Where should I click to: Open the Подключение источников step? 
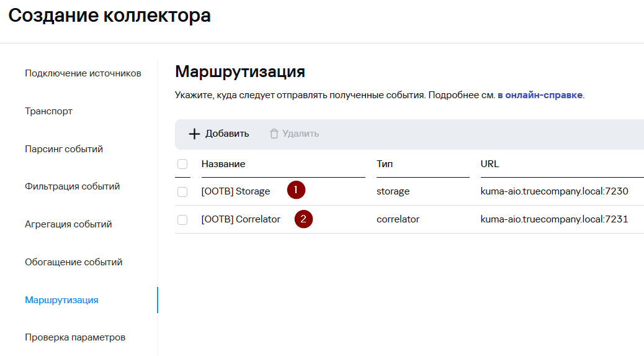pos(83,73)
